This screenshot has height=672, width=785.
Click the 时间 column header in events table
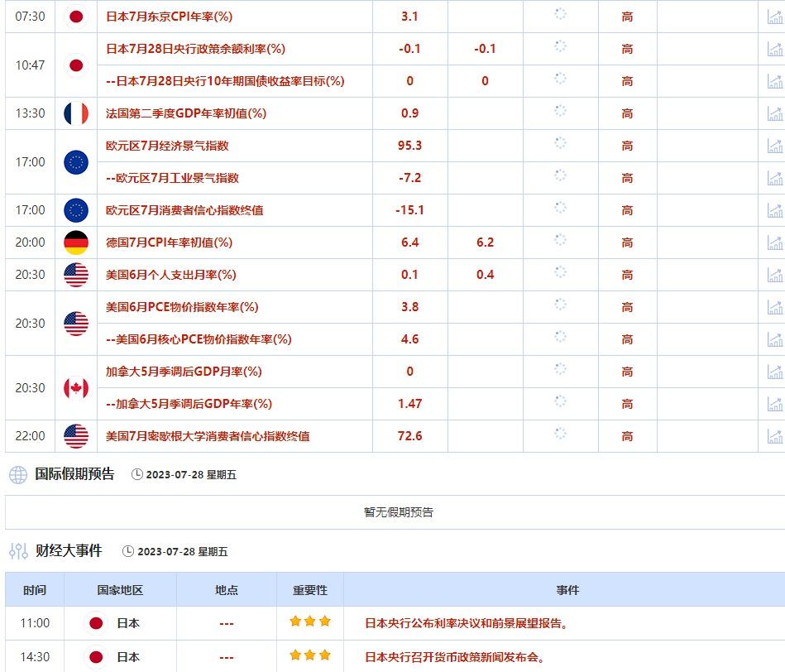pos(35,590)
